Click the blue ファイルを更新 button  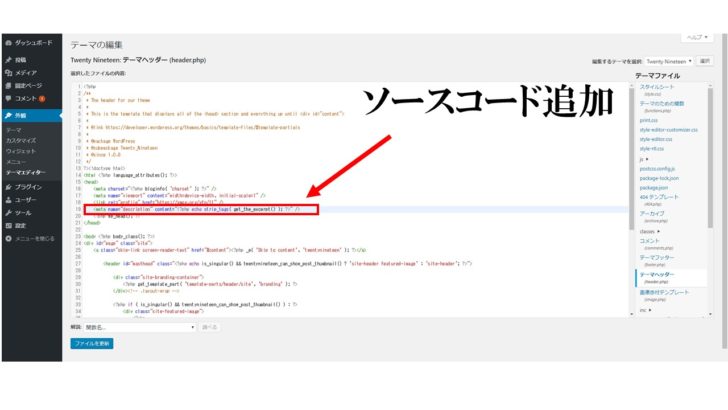92,344
